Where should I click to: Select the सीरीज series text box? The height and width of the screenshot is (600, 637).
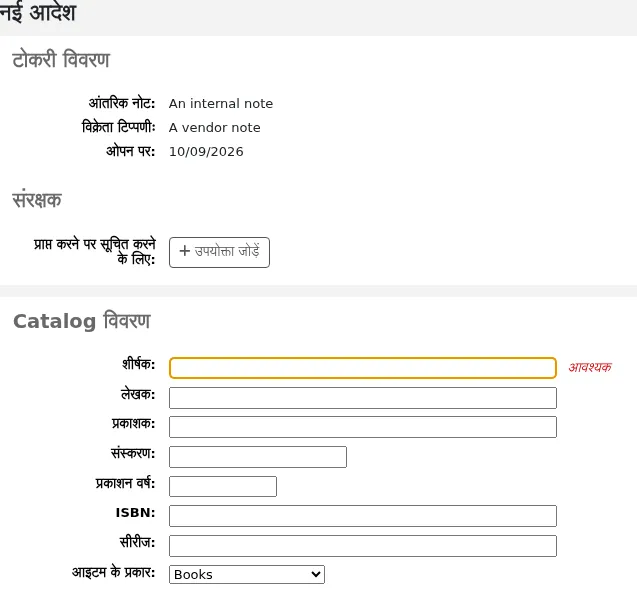tap(363, 546)
